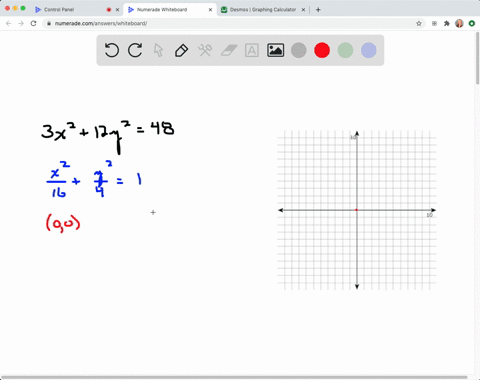Bookmark this page with the star icon
This screenshot has height=380, width=480.
[419, 23]
